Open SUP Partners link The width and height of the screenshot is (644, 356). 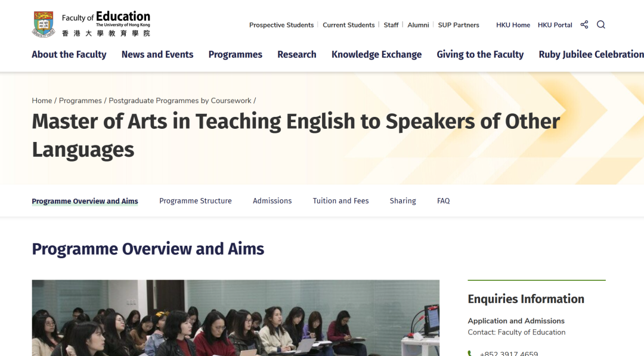(x=459, y=25)
